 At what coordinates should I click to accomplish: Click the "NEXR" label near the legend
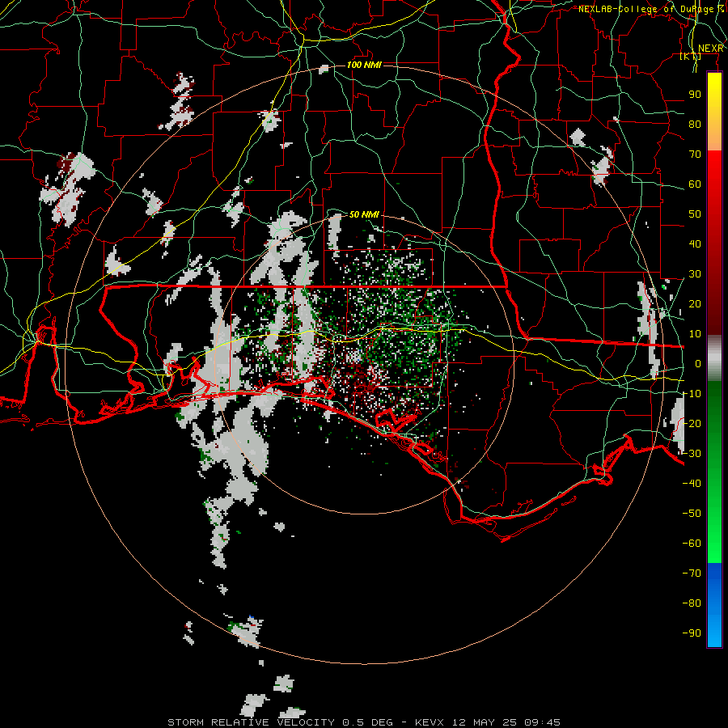(711, 49)
